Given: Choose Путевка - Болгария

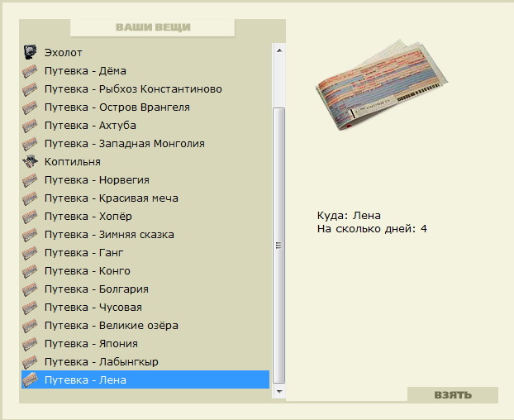Looking at the screenshot, I should (145, 289).
